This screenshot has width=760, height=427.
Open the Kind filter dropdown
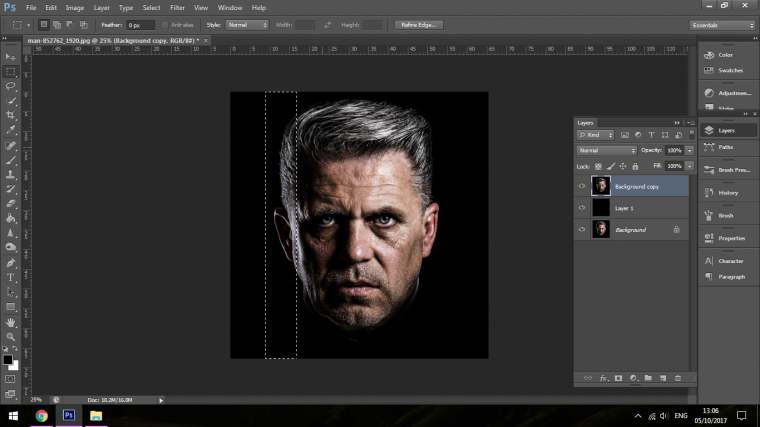pos(595,135)
